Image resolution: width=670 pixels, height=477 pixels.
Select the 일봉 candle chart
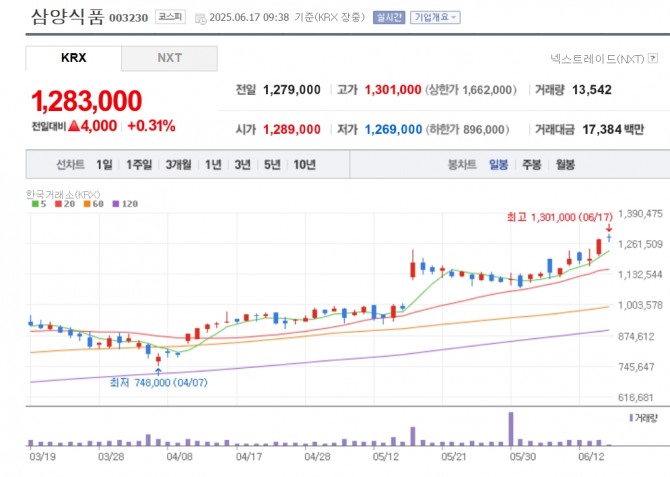[x=499, y=165]
